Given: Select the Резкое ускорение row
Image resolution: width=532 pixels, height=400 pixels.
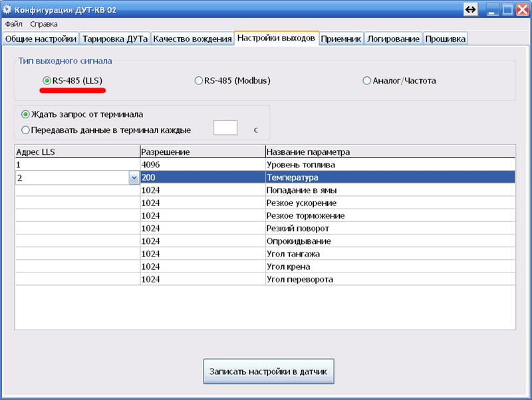Looking at the screenshot, I should click(265, 203).
